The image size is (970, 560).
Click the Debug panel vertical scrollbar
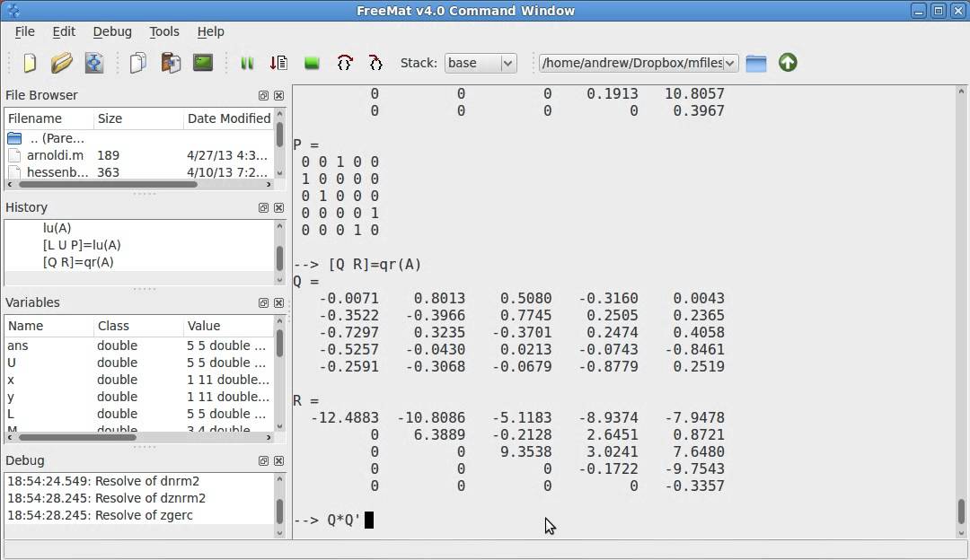click(279, 505)
